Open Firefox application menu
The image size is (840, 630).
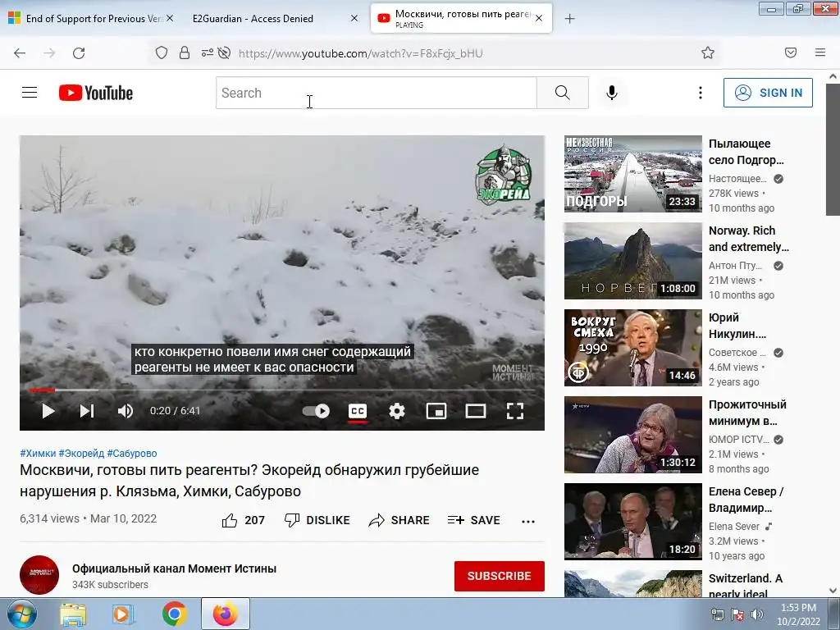[x=820, y=52]
